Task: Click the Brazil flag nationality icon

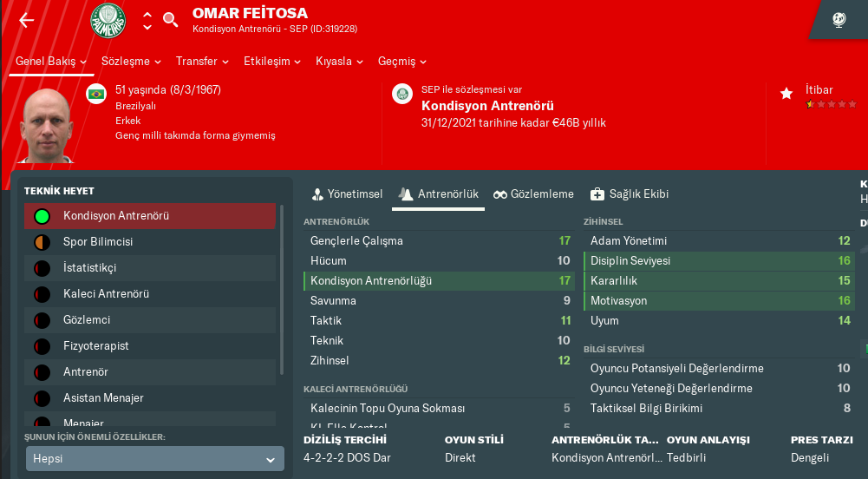Action: click(x=96, y=94)
